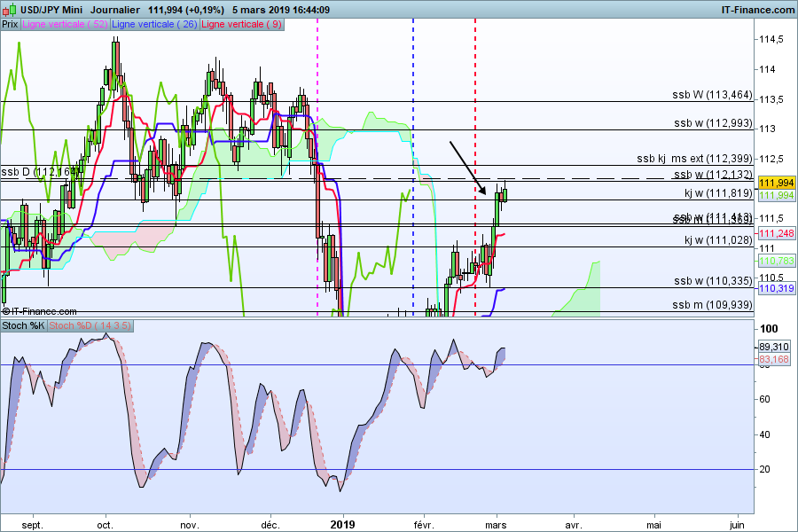The height and width of the screenshot is (532, 798).
Task: Click the Stoch %K indicator label
Action: [23, 325]
